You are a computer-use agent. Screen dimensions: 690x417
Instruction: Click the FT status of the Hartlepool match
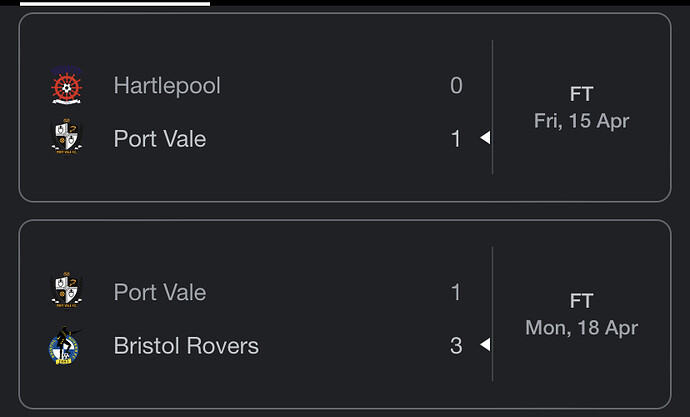581,94
